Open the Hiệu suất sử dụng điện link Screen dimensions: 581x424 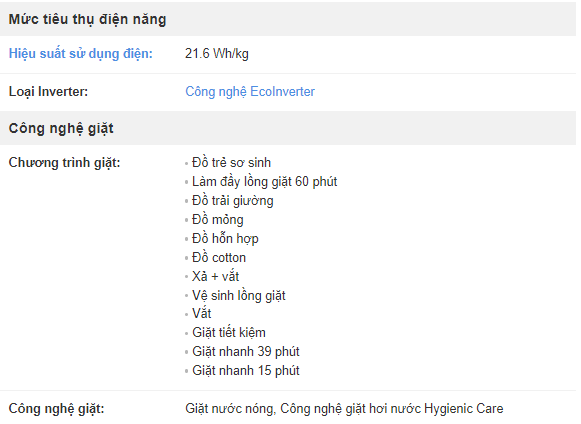click(x=80, y=54)
